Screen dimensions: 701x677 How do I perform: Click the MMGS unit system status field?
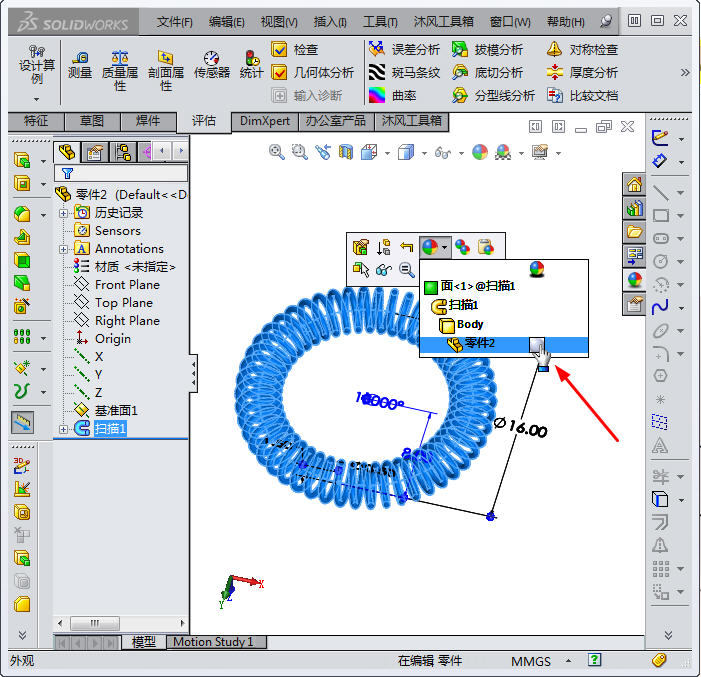click(530, 661)
